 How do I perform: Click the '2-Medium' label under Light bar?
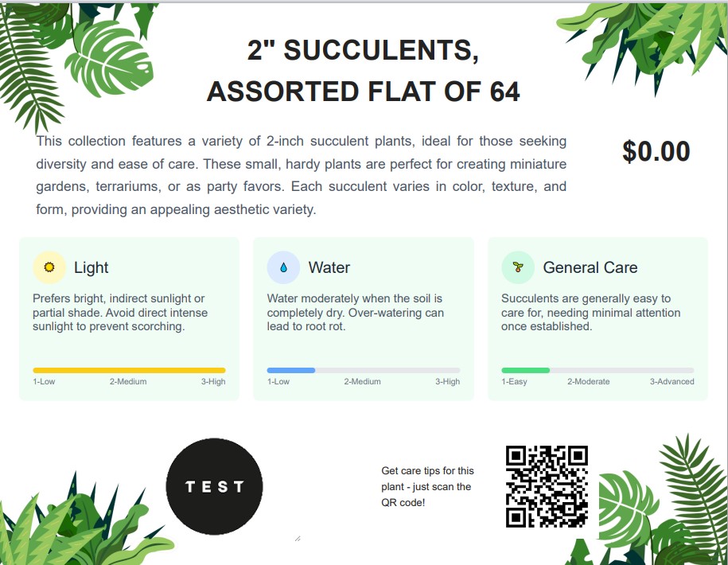[128, 382]
